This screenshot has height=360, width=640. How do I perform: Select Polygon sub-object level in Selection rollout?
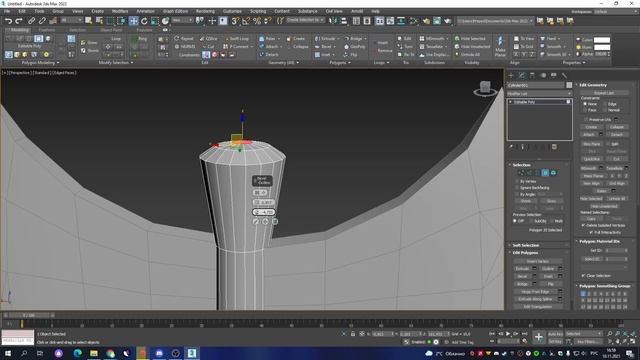tap(545, 173)
